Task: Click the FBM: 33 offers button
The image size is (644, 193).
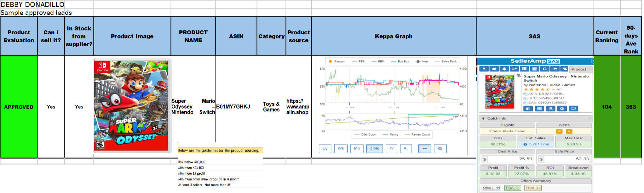Action: (x=533, y=188)
